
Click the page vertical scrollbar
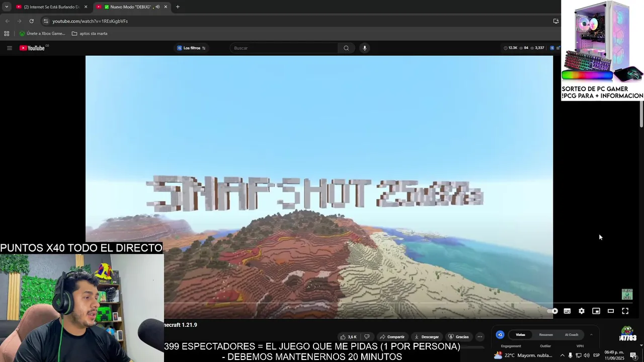(641, 114)
